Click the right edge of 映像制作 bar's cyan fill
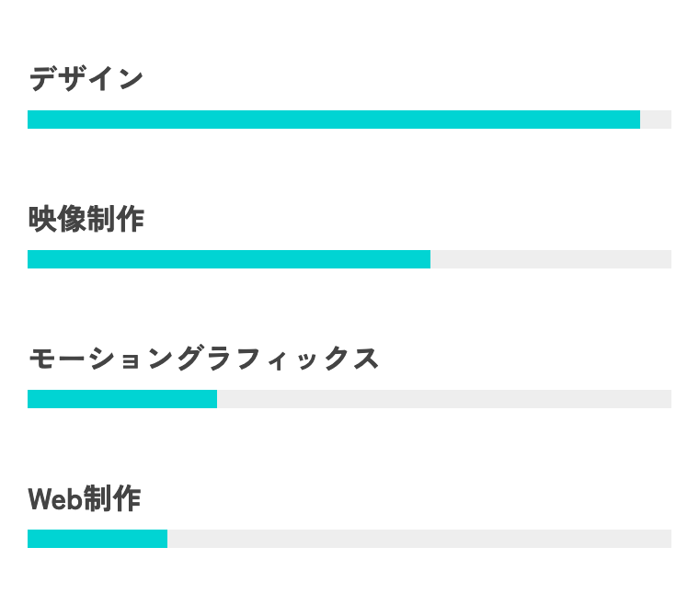699x616 pixels. coord(429,259)
